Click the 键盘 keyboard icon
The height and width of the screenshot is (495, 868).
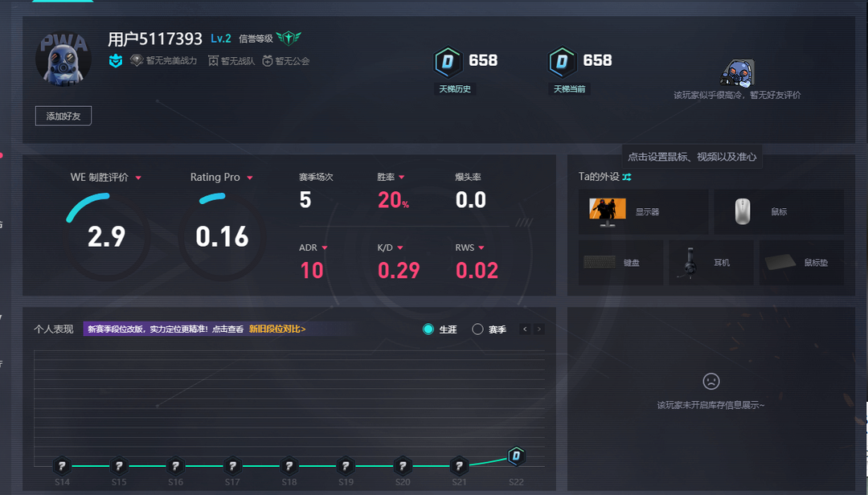point(600,262)
